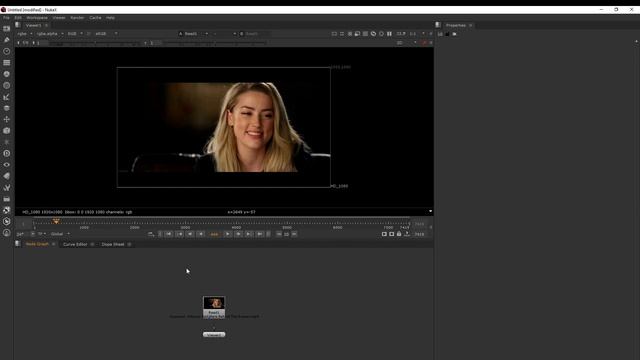Open the Keyer nodes toolbar menu
The image size is (640, 360).
7,97
